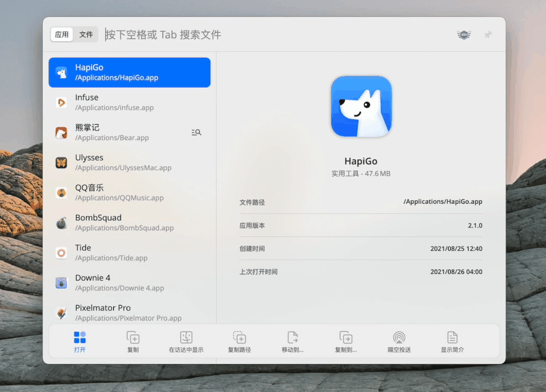The image size is (546, 392).
Task: Click the Downie 4 app icon
Action: (x=61, y=283)
